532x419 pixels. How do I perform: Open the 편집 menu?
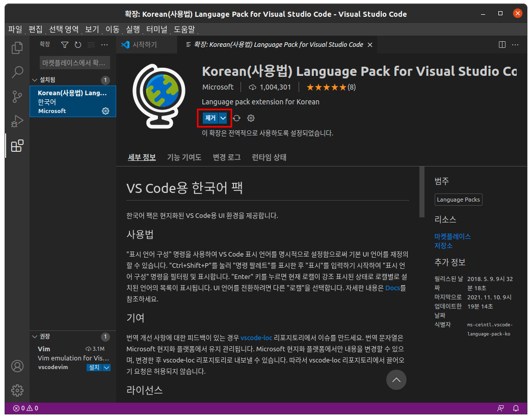pos(36,30)
